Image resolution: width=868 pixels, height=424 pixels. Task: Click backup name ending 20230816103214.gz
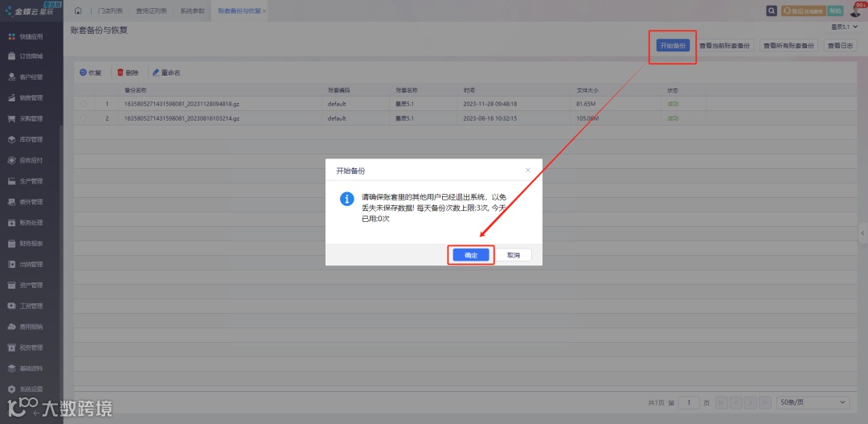point(182,118)
